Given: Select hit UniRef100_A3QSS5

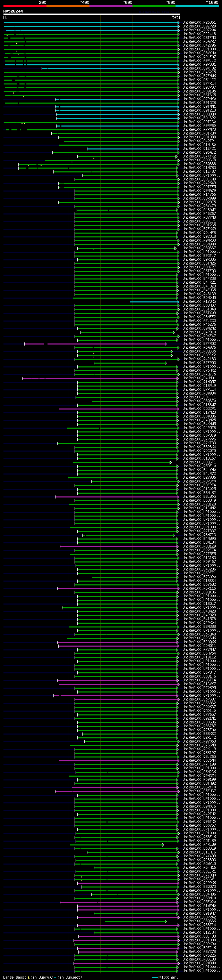Looking at the screenshot, I should pos(199,351).
